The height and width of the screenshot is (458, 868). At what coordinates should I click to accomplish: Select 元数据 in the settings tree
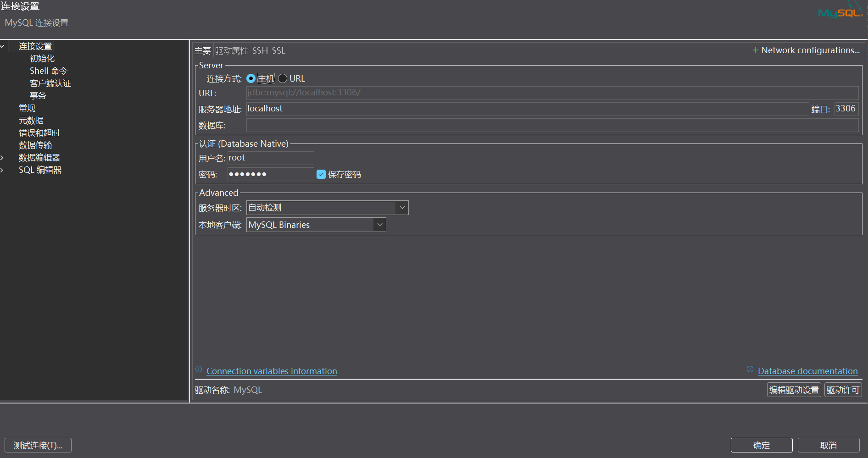pos(31,121)
